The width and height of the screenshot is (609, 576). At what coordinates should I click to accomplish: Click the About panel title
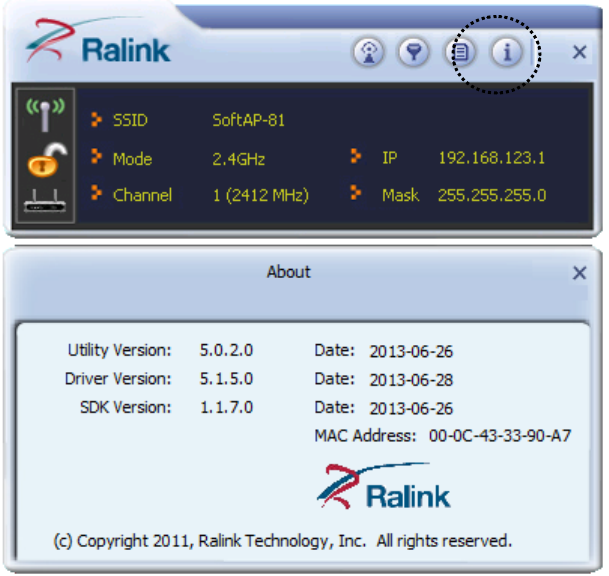pyautogui.click(x=289, y=272)
